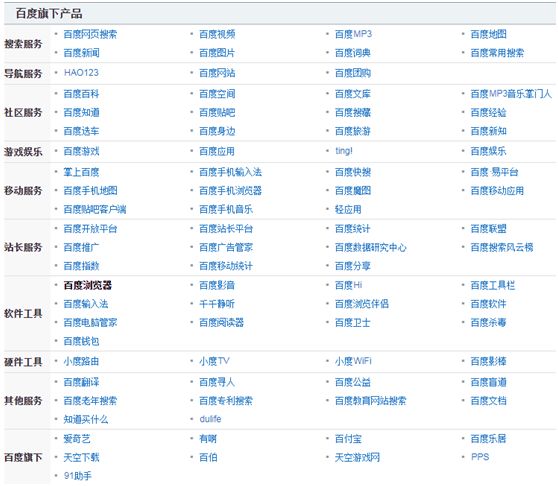
Task: Open the 百度知道 link
Action: 81,113
